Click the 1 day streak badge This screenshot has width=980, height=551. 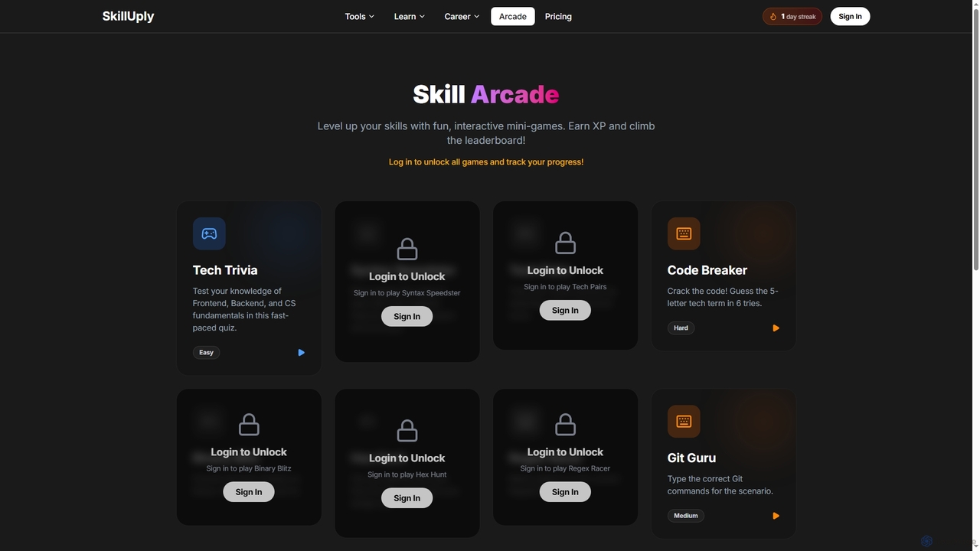pos(792,16)
